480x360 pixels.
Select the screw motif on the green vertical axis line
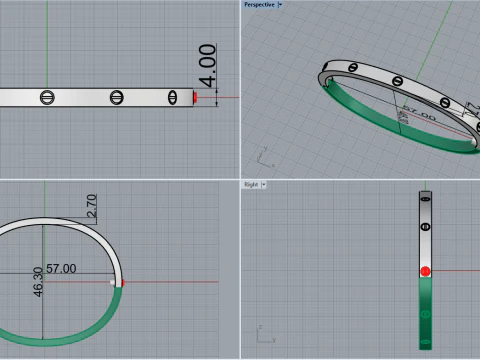[47, 98]
